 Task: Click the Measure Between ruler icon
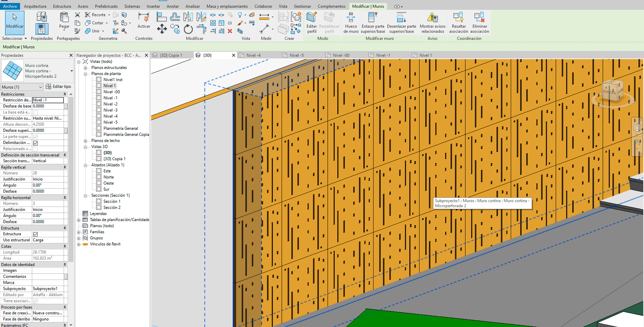click(264, 16)
